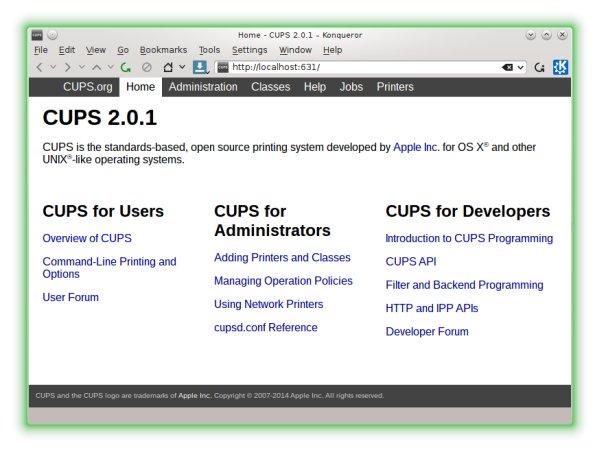Switch to the Administration tab

203,87
